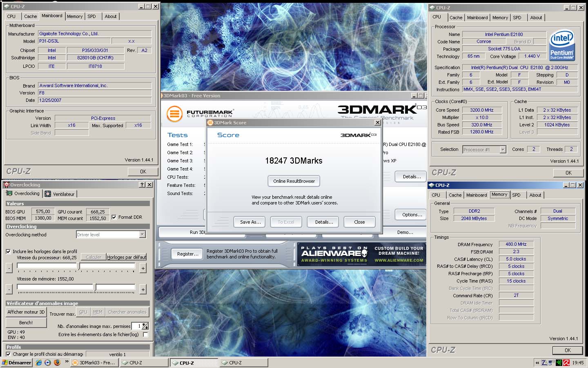Screen dimensions: 588x368
Task: Open the Avira antivirus tray icon
Action: (x=566, y=362)
